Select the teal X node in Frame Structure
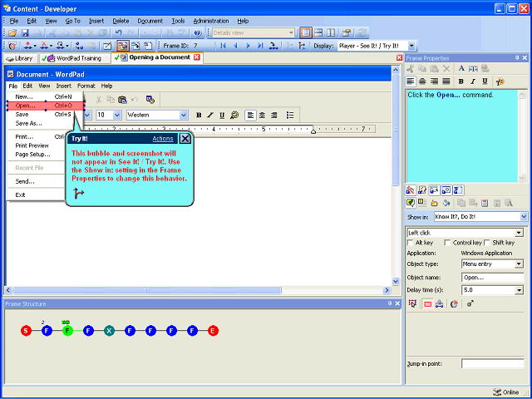The width and height of the screenshot is (532, 399). point(109,331)
